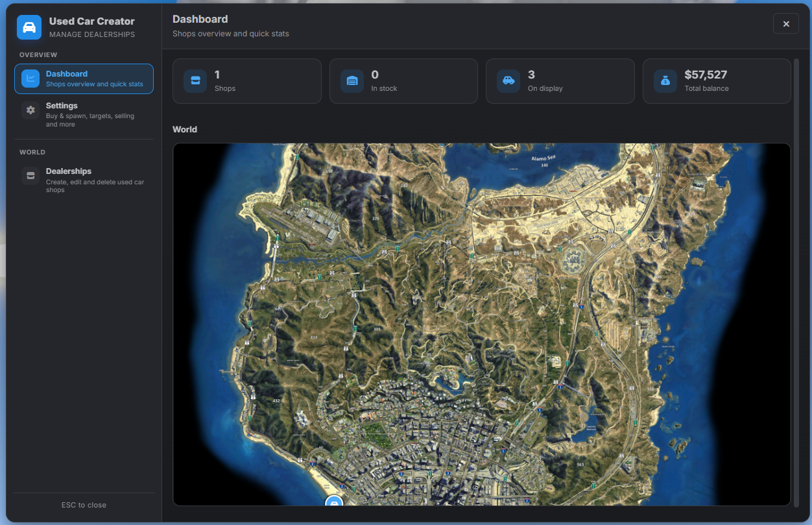This screenshot has width=812, height=525.
Task: Open the Dashboard menu item
Action: [84, 79]
